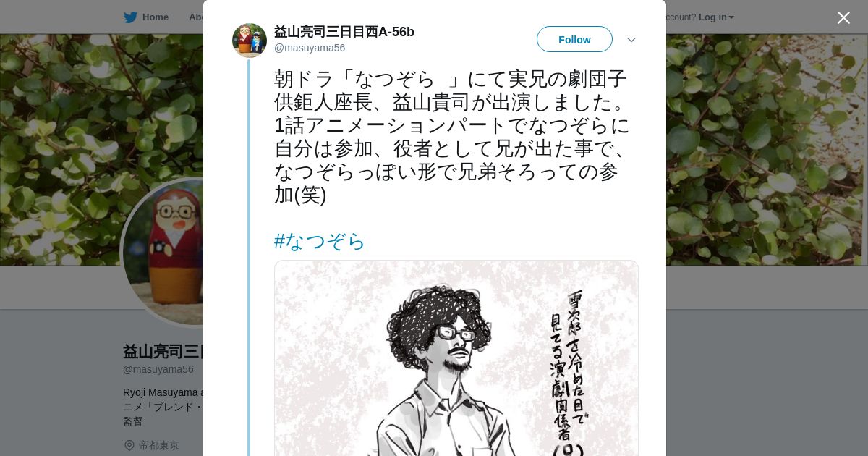Viewport: 868px width, 456px height.
Task: Open the attached illustration of curly-haired man
Action: click(x=456, y=358)
